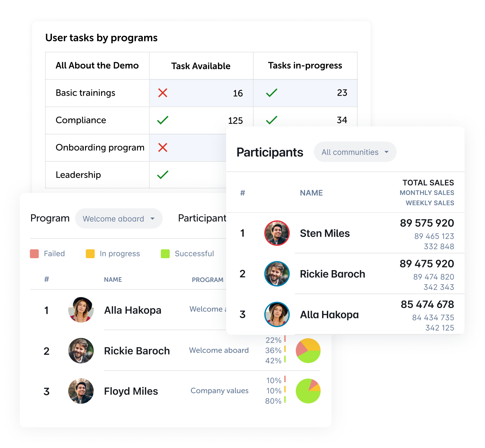Toggle the In progress legend swatch
This screenshot has height=448, width=485.
tap(90, 254)
